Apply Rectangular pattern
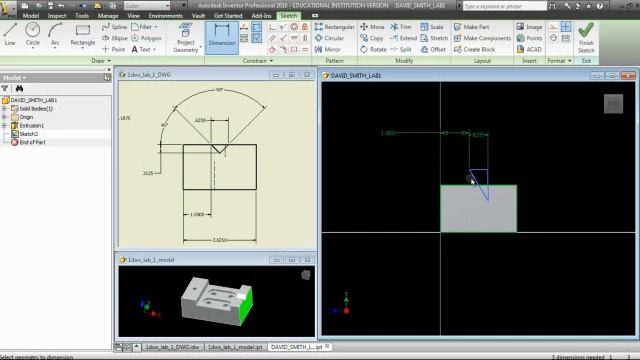 tap(334, 27)
